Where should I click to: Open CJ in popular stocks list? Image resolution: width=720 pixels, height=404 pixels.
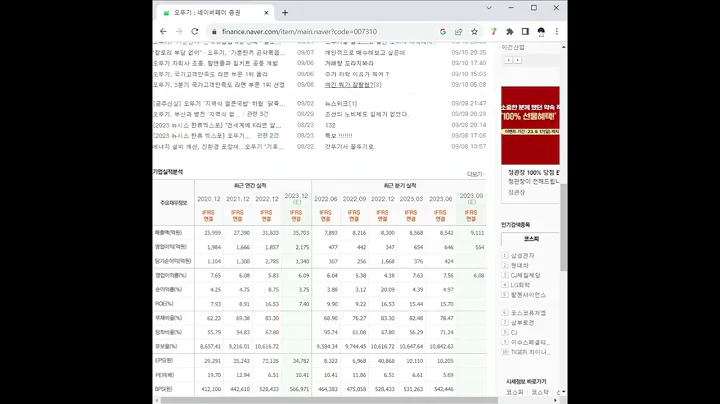coord(514,332)
